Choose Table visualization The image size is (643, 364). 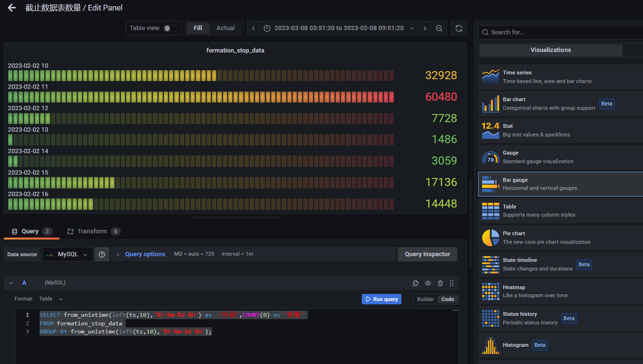pyautogui.click(x=561, y=211)
